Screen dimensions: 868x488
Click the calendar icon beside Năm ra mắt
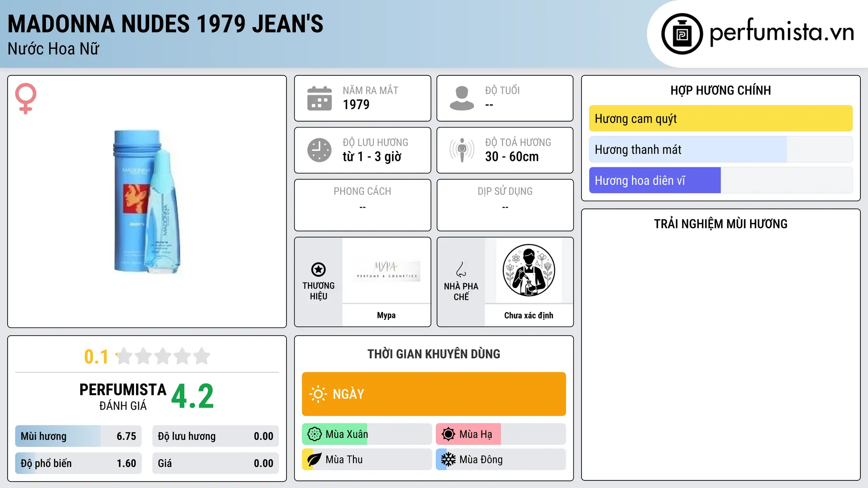pyautogui.click(x=320, y=98)
